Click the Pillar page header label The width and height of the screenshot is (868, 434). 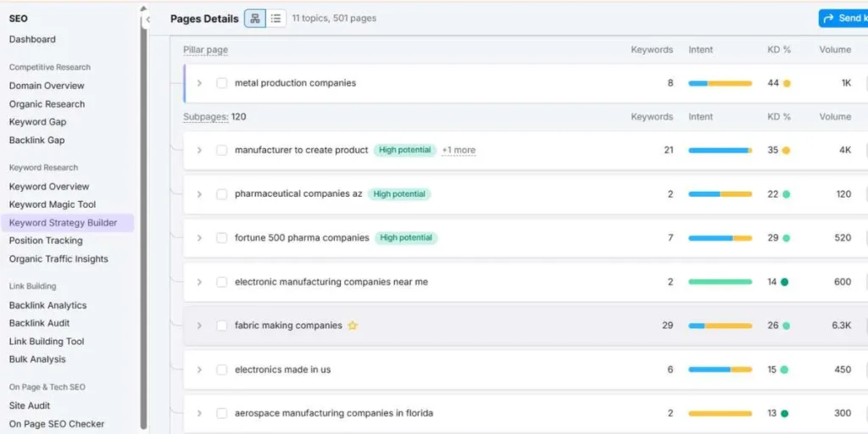tap(205, 50)
